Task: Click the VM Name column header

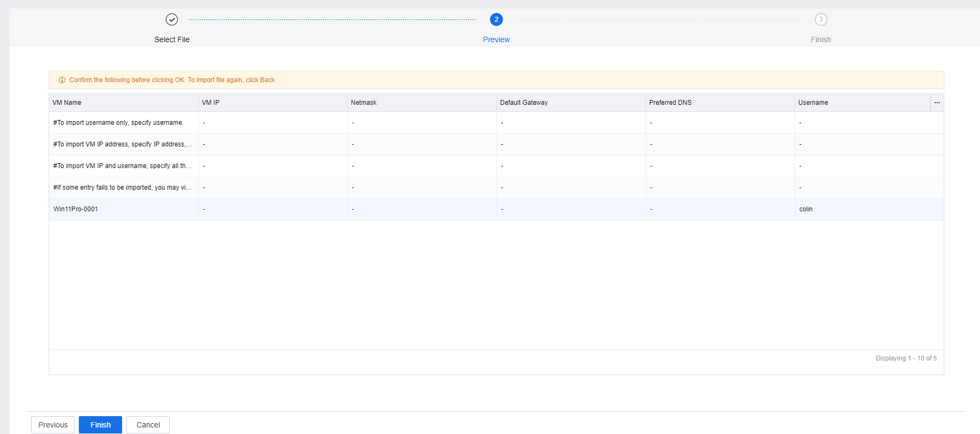Action: [67, 103]
